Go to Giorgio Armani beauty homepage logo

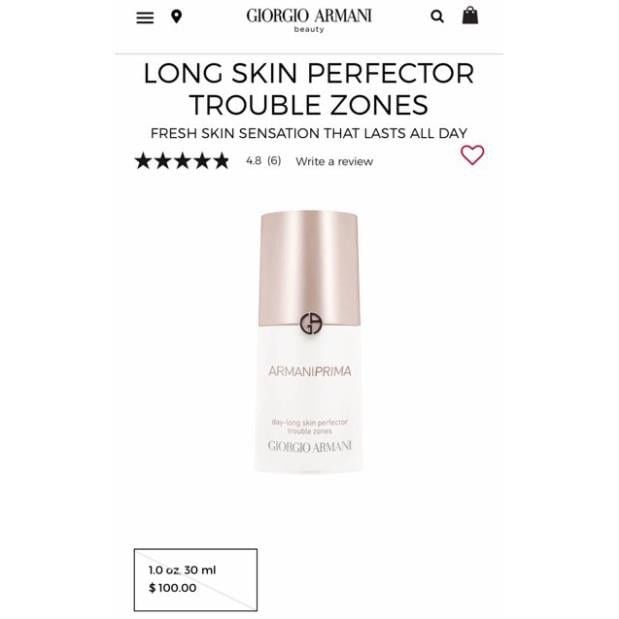(x=309, y=20)
